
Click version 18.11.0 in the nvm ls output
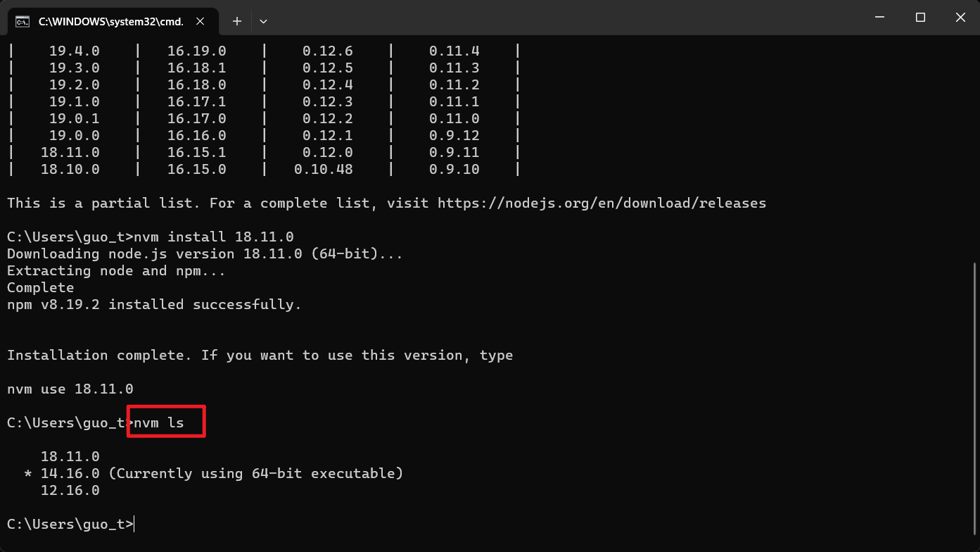70,457
